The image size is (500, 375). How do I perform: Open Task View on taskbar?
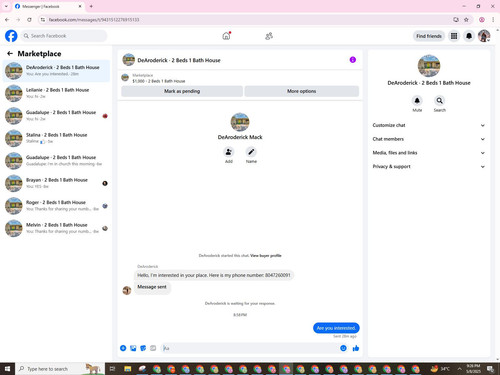click(x=113, y=369)
